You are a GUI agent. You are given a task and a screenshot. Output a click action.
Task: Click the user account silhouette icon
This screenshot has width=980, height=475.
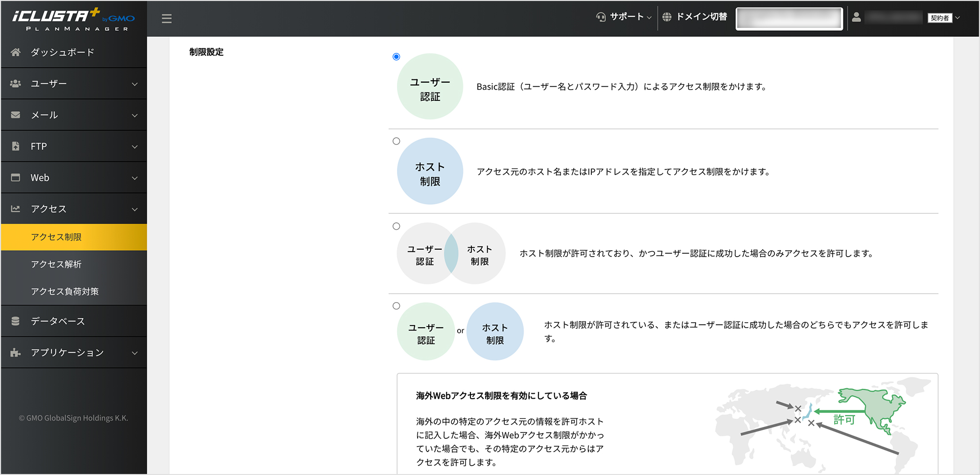856,17
